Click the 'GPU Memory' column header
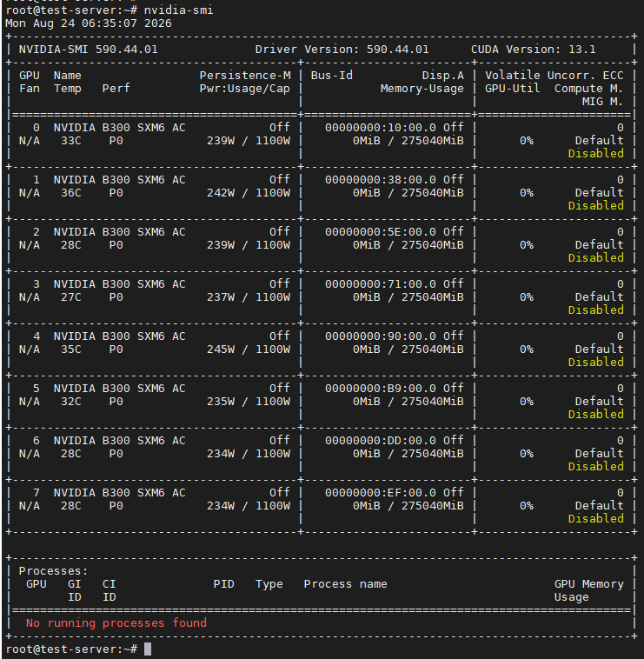Image resolution: width=644 pixels, height=659 pixels. 589,583
